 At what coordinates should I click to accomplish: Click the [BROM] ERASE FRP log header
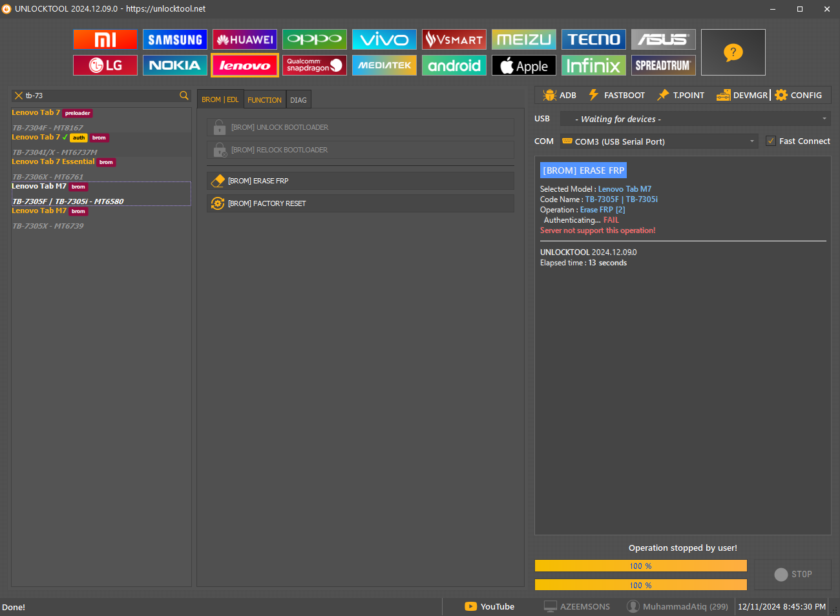pos(583,170)
